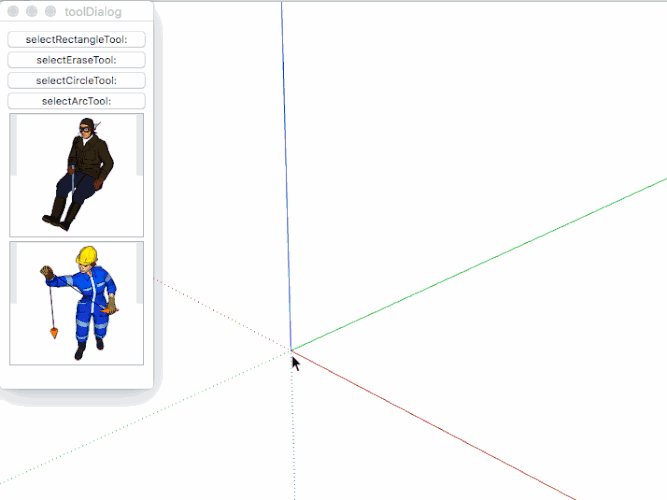Click the solid green axis line
This screenshot has width=667, height=500.
point(479,265)
